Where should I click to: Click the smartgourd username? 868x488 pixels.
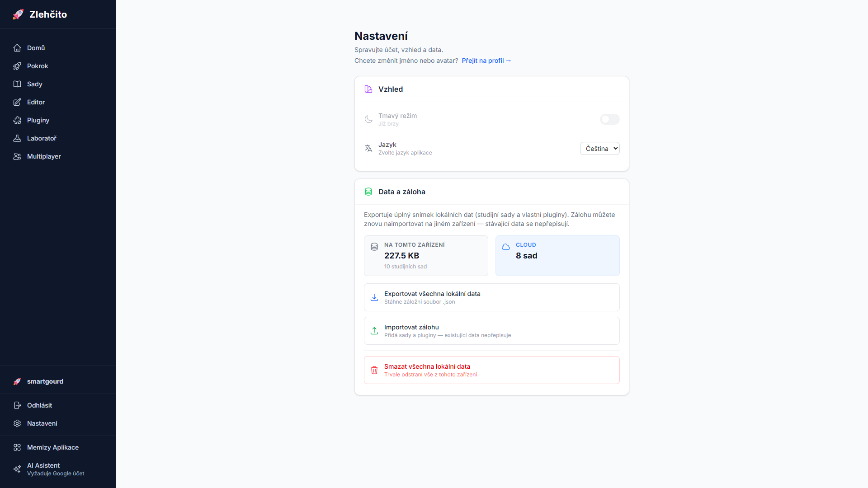coord(45,381)
